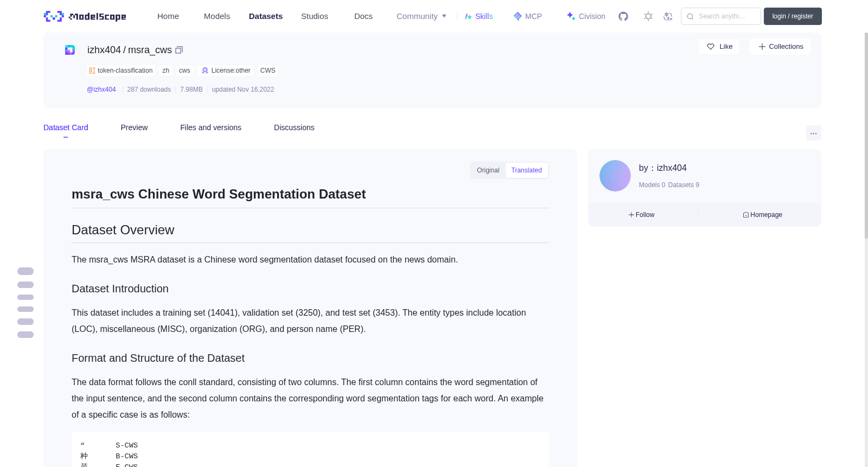This screenshot has width=868, height=467.
Task: Like the msra_cws dataset
Action: [719, 47]
